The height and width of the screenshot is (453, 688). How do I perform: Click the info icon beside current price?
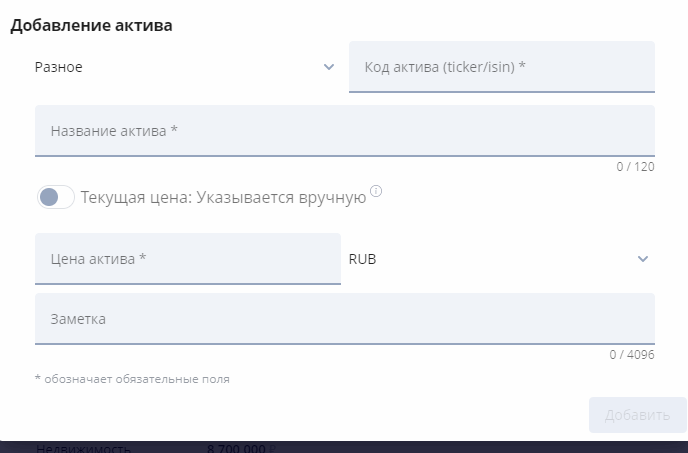click(377, 191)
